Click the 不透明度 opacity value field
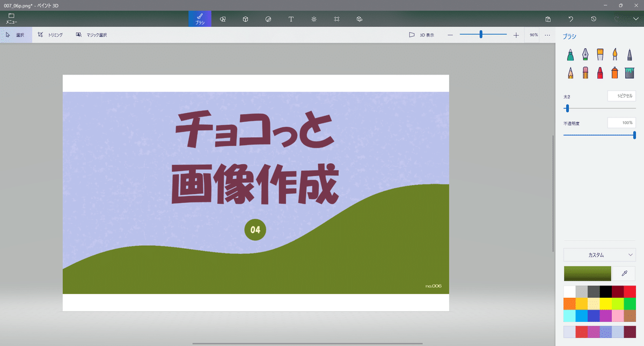The width and height of the screenshot is (644, 346). (621, 123)
